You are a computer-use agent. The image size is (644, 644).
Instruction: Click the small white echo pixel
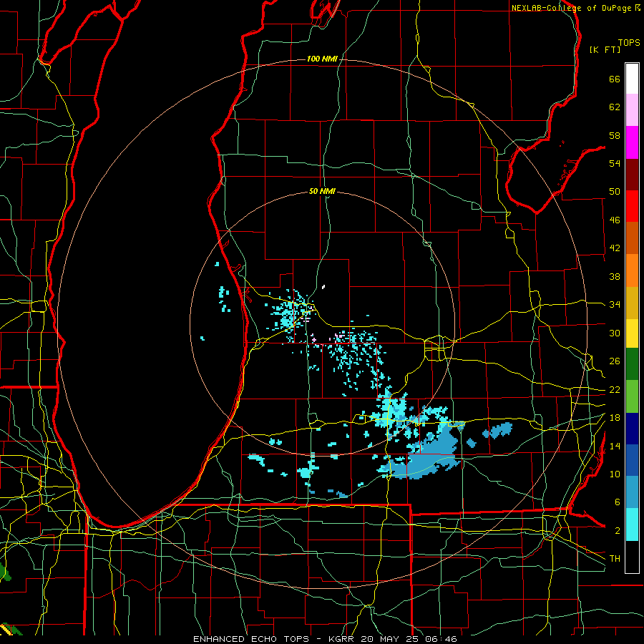click(323, 286)
